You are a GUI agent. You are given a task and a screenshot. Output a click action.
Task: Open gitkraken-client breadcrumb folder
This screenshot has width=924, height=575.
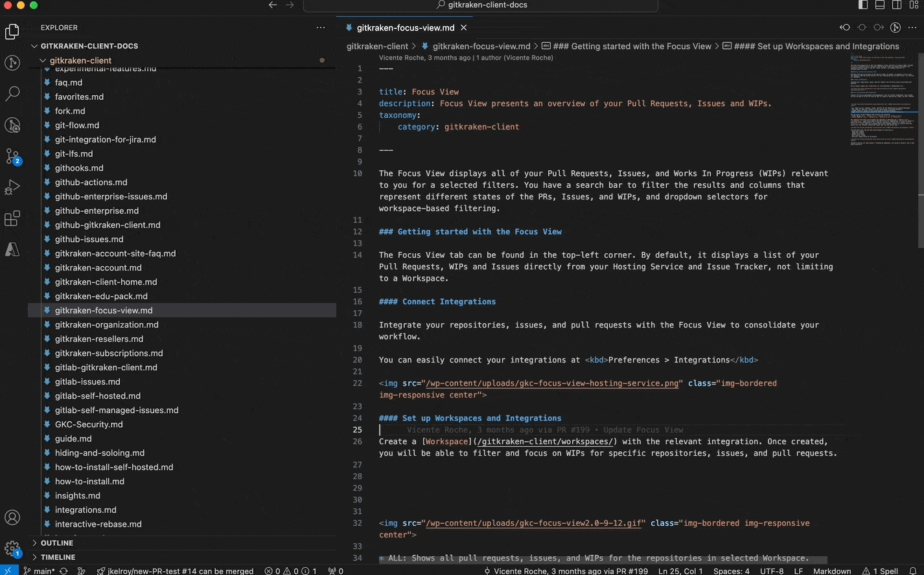point(377,46)
